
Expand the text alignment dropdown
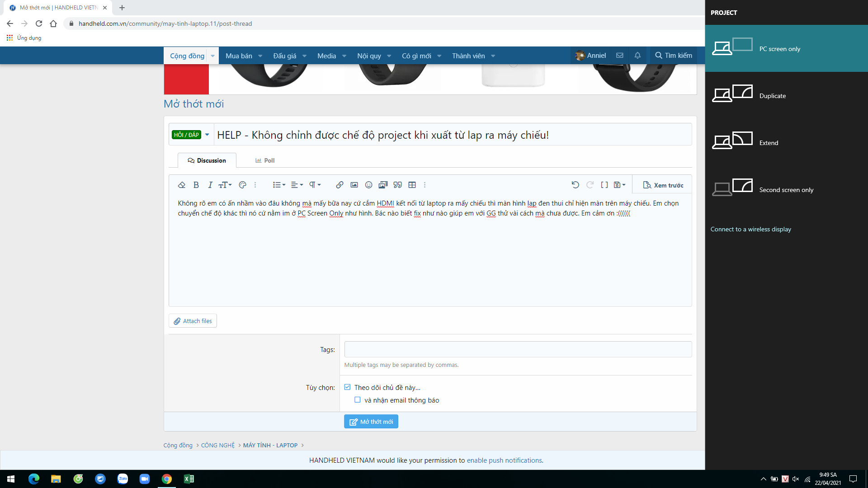click(297, 185)
